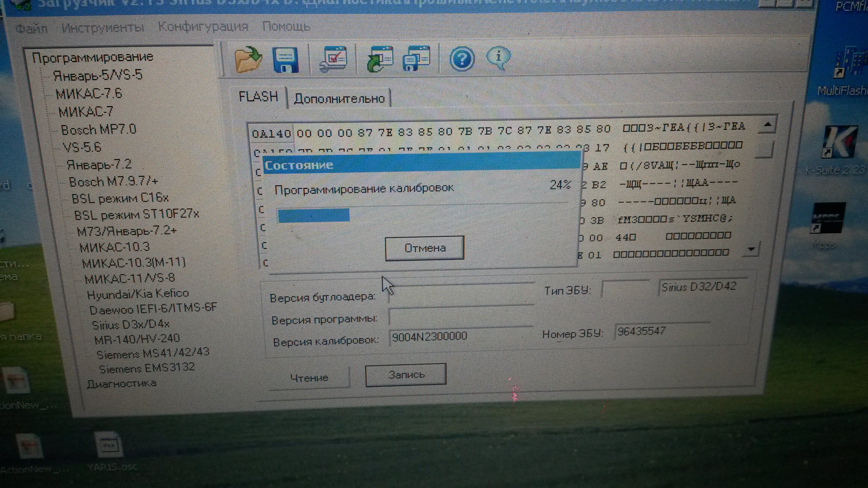Save firmware with floppy disk icon
This screenshot has height=488, width=868.
pyautogui.click(x=285, y=60)
